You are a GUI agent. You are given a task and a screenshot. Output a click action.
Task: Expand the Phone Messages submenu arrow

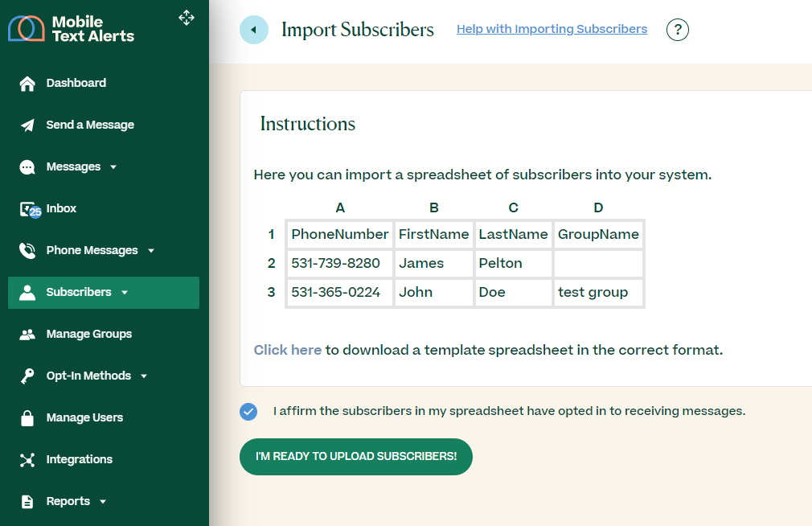coord(151,251)
